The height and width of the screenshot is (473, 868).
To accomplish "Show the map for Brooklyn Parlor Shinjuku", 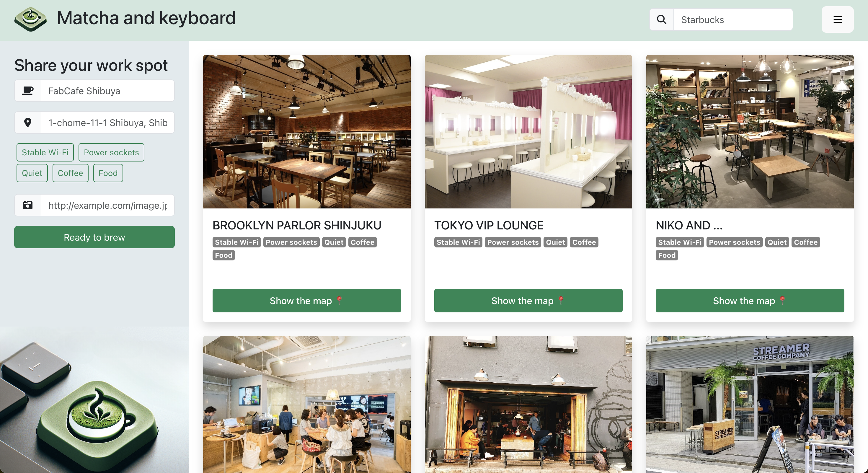I will pos(307,301).
